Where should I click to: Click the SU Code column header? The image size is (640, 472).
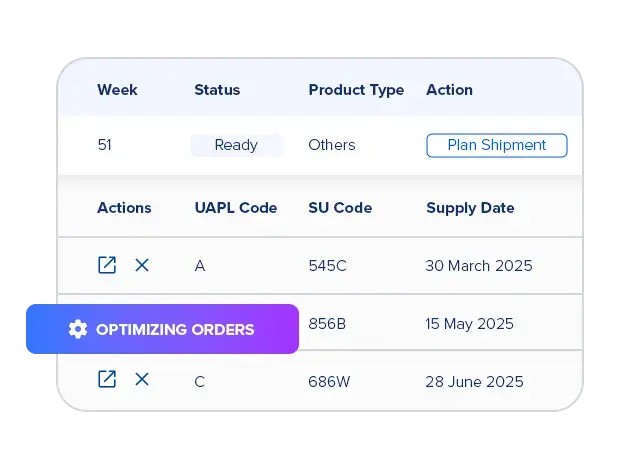340,208
